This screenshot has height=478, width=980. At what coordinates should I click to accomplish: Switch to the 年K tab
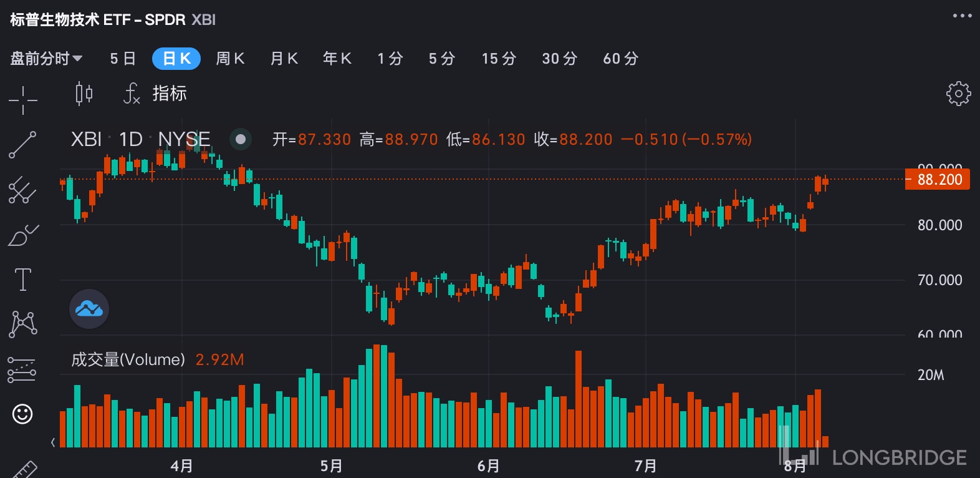click(x=337, y=59)
